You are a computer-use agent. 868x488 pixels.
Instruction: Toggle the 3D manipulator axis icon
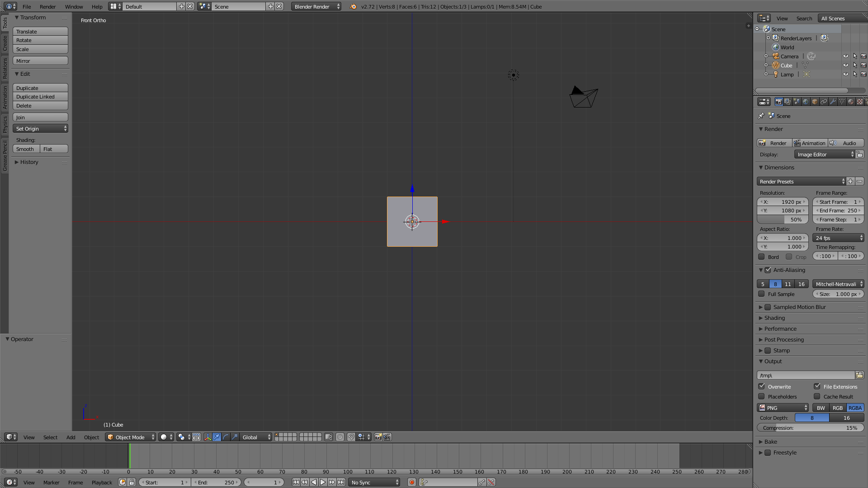point(208,437)
